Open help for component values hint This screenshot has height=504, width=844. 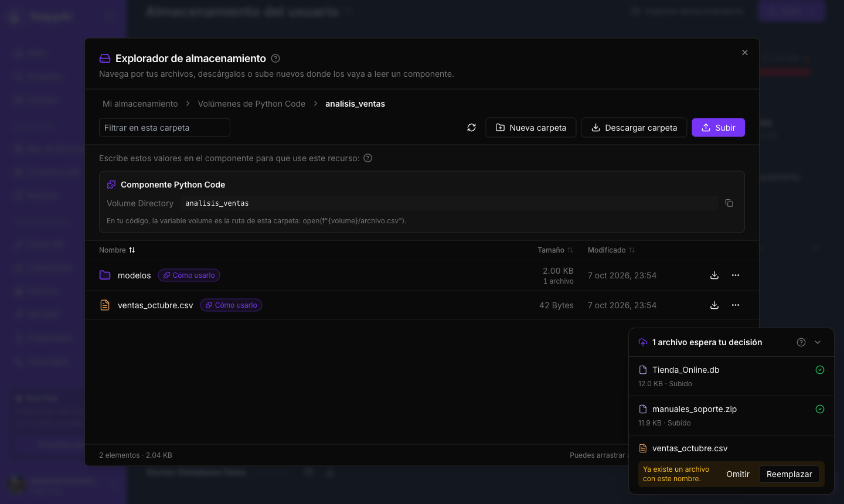click(368, 158)
